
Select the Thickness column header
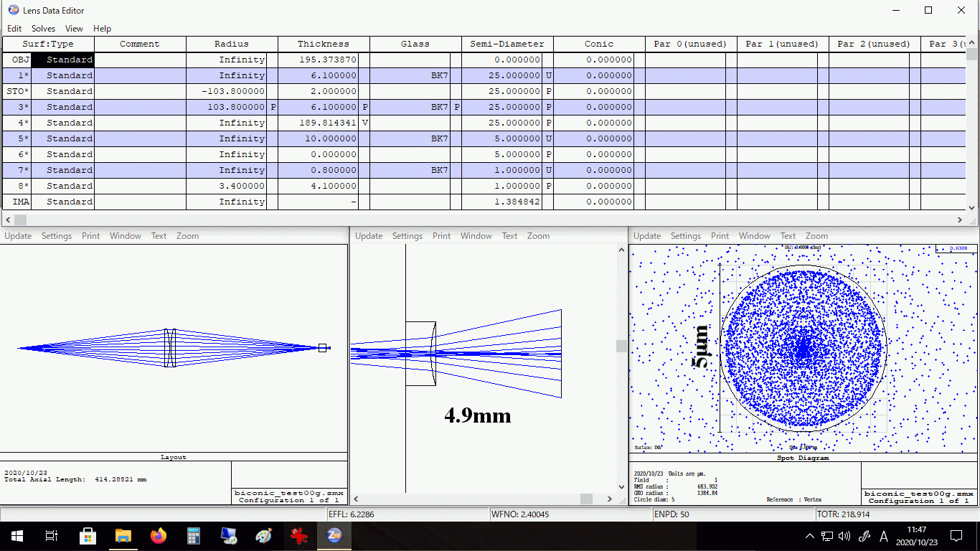[x=324, y=44]
